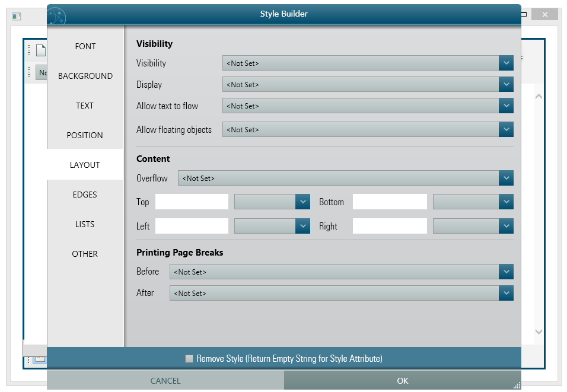Switch to the FONT tab
Image resolution: width=567 pixels, height=392 pixels.
[85, 46]
